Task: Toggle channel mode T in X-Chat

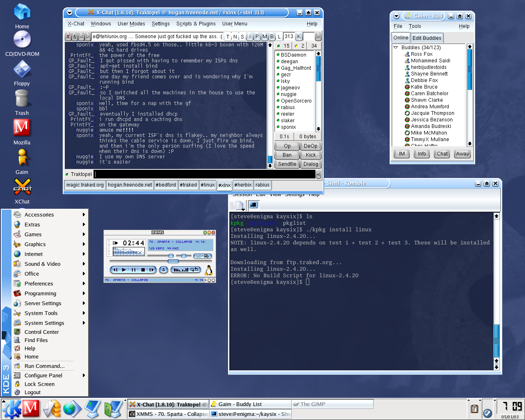Action: tap(228, 37)
